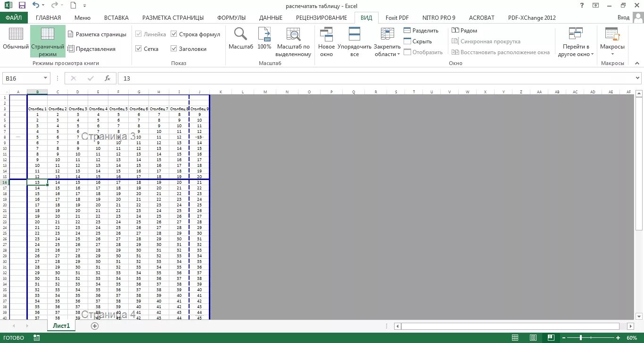This screenshot has width=644, height=343.
Task: Select the row 16 header
Action: coord(4,182)
